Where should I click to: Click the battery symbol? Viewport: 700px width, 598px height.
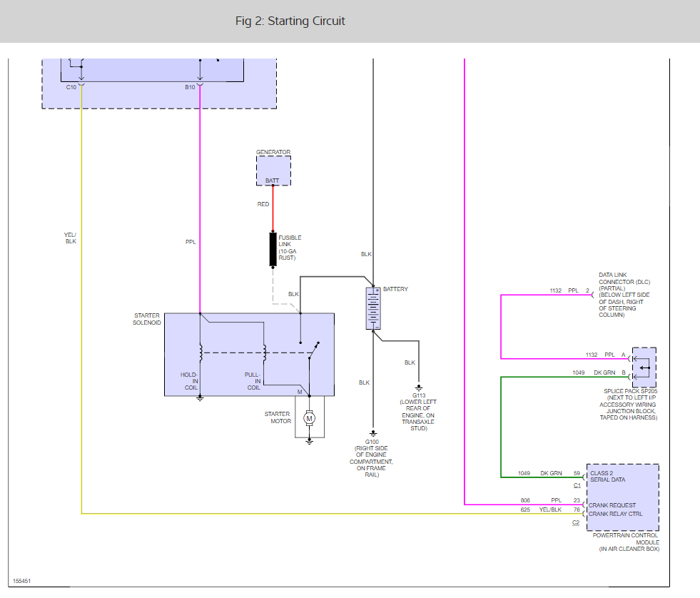click(373, 308)
